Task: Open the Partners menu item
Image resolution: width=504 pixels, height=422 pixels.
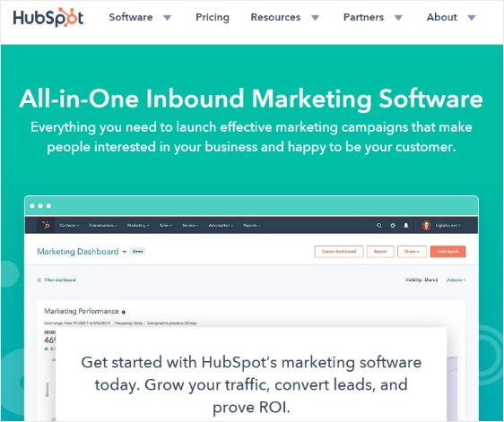Action: pos(363,17)
